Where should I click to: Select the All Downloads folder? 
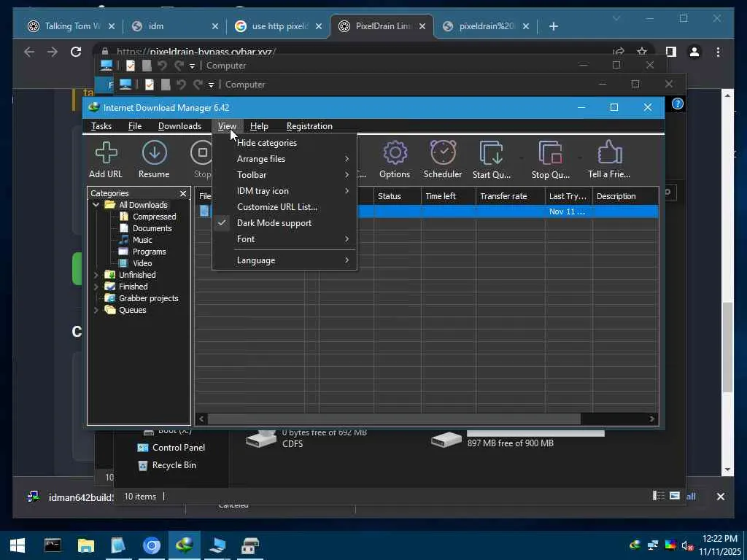(136, 205)
